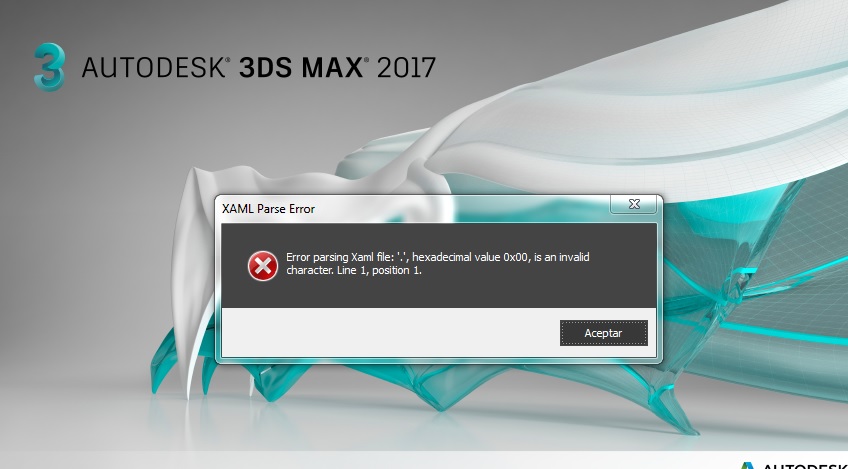This screenshot has height=469, width=848.
Task: Select the 'XAML Parse Error' dialog title text
Action: pyautogui.click(x=268, y=209)
